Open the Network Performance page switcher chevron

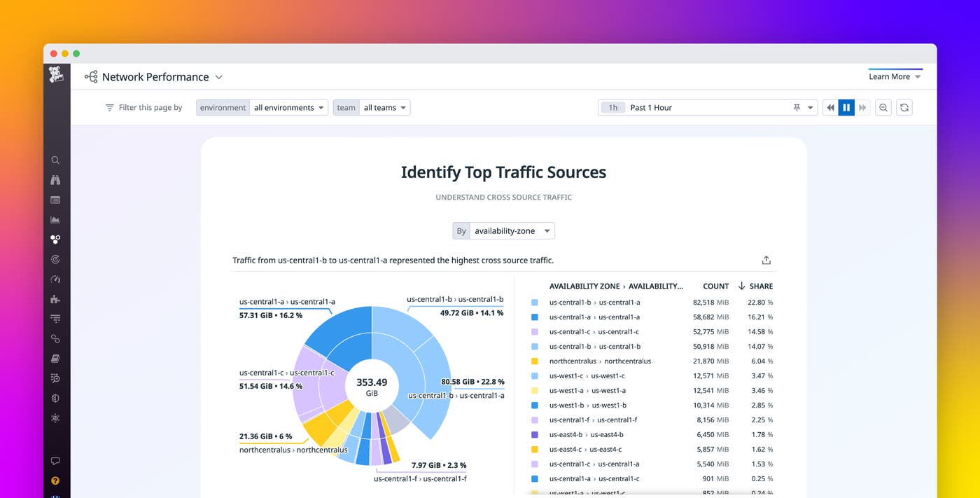tap(218, 77)
